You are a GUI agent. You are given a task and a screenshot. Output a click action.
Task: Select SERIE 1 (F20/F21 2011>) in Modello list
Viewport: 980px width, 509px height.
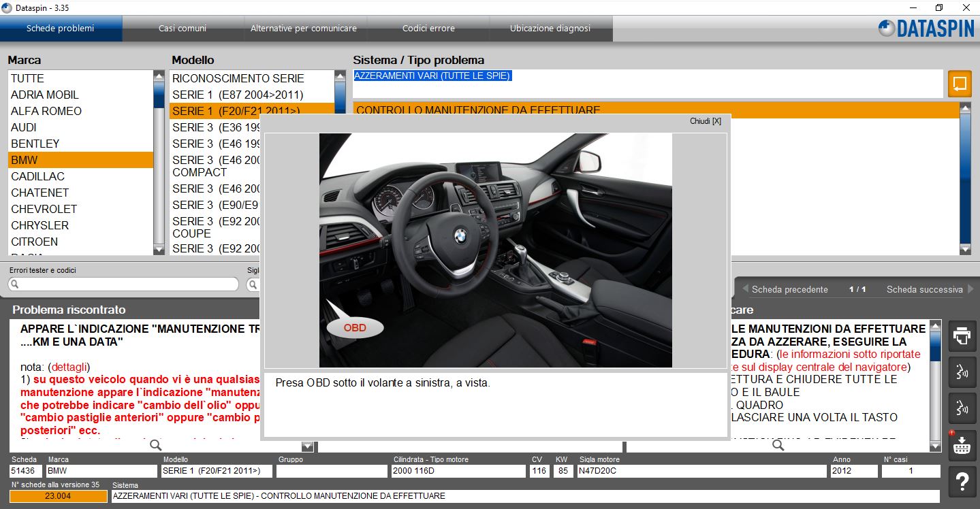(x=251, y=111)
